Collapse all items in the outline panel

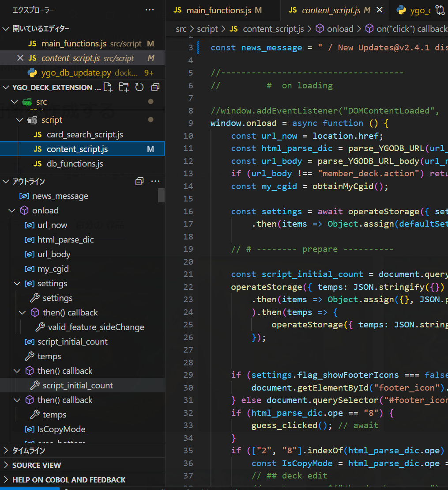pos(139,181)
